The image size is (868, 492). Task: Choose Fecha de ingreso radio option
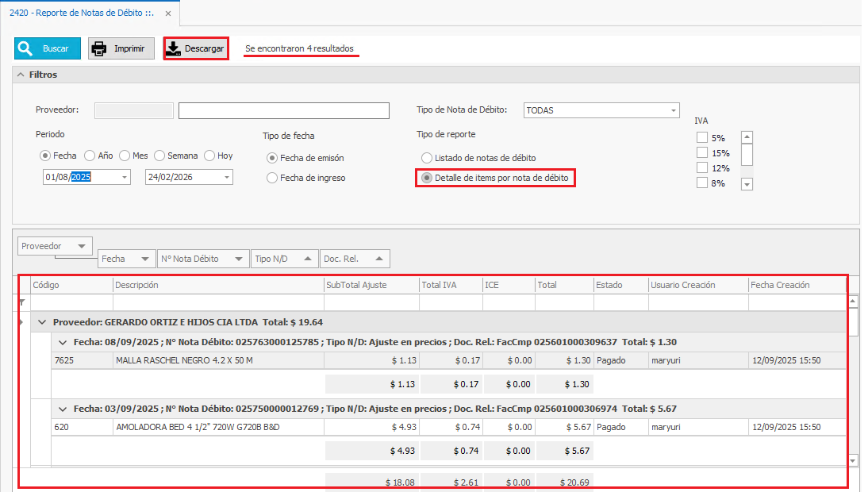pos(272,178)
